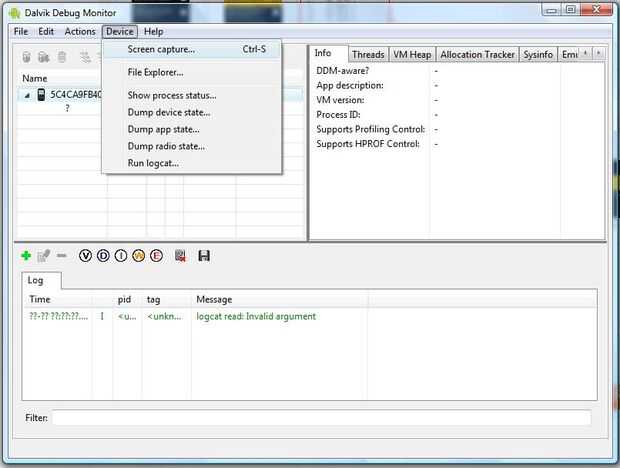Click the 'DDM-aware?' label in Info
This screenshot has width=620, height=468.
pyautogui.click(x=342, y=71)
